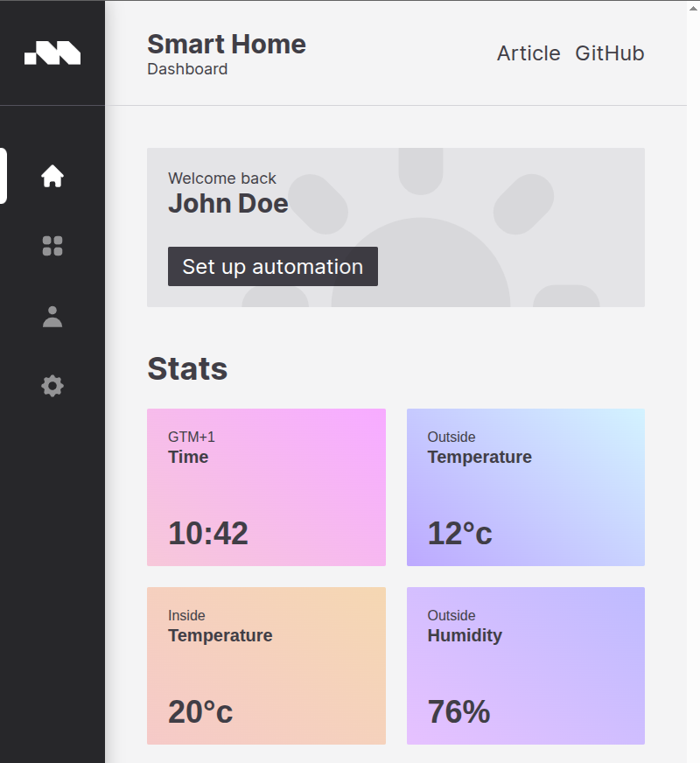Click the 10:42 time value

pos(208,534)
